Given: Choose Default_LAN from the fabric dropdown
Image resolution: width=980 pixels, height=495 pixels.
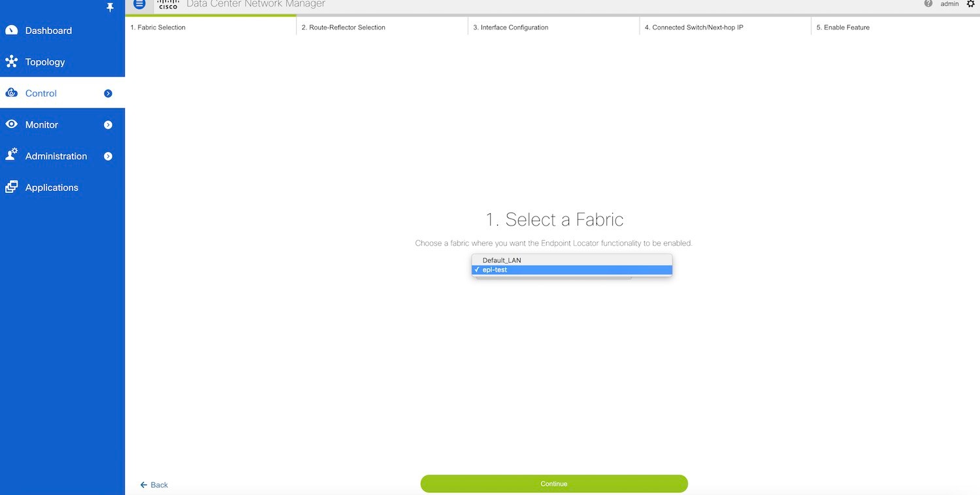Looking at the screenshot, I should click(572, 260).
